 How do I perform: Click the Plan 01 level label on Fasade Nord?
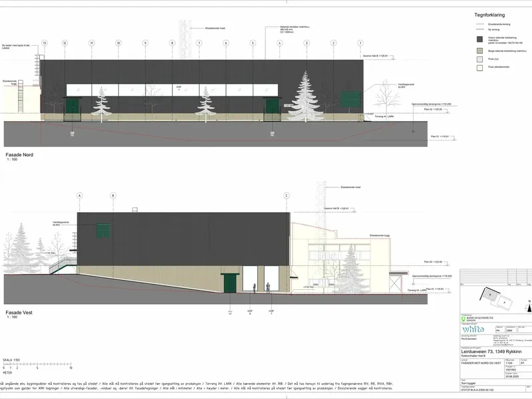[x=440, y=137]
